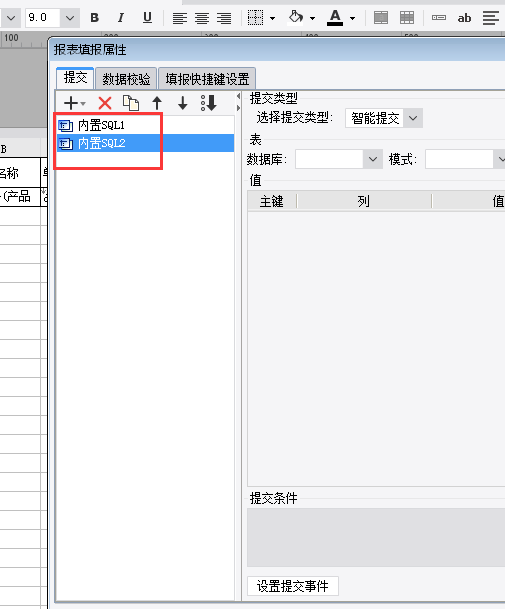This screenshot has width=505, height=609.
Task: Collapse left panel with left arrow
Action: (x=238, y=96)
